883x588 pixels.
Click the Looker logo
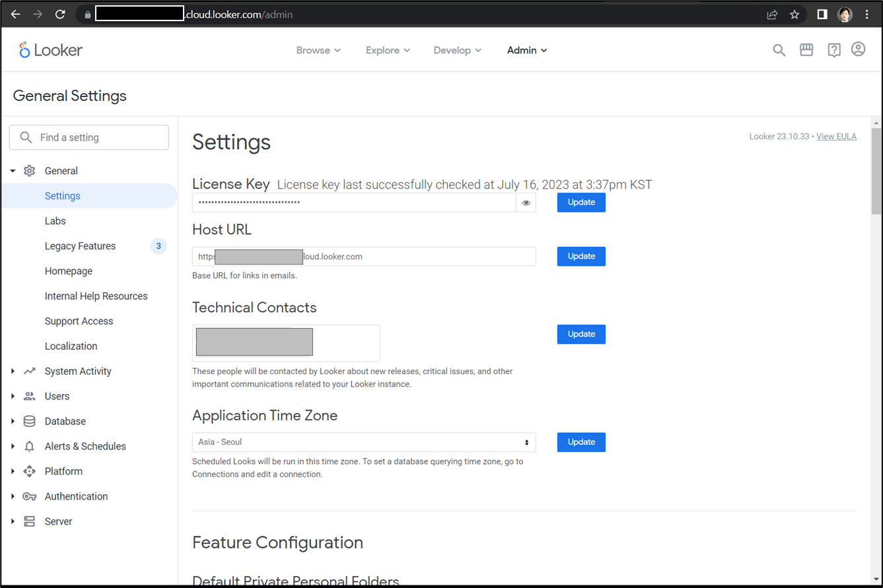pos(51,50)
